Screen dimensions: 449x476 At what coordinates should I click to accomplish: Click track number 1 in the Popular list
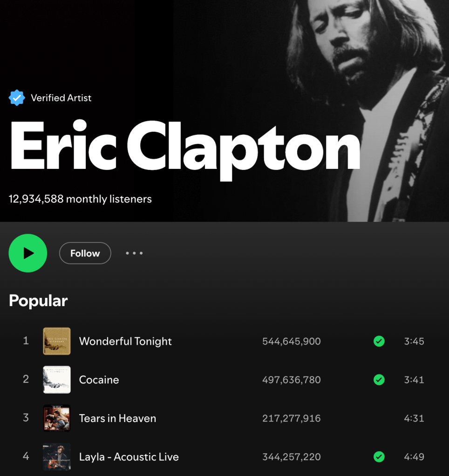pyautogui.click(x=26, y=341)
